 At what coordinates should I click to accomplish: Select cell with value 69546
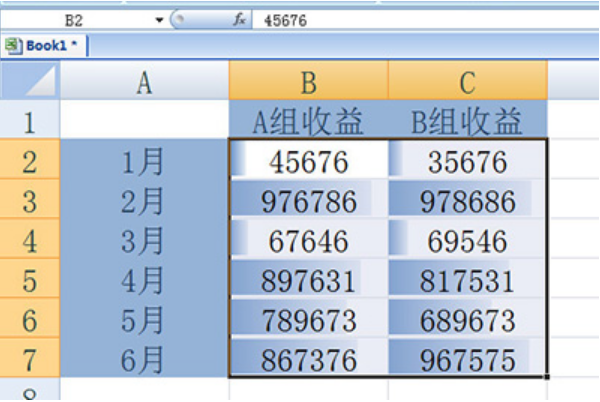(468, 239)
